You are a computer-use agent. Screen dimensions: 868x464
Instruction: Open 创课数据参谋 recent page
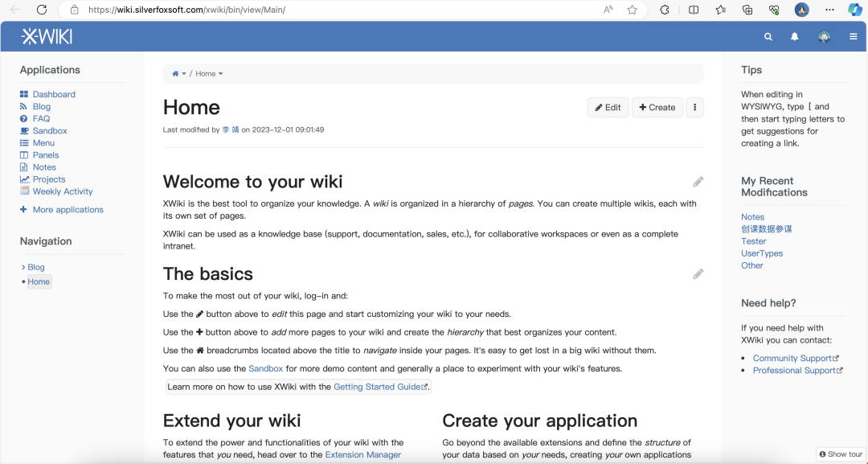767,228
